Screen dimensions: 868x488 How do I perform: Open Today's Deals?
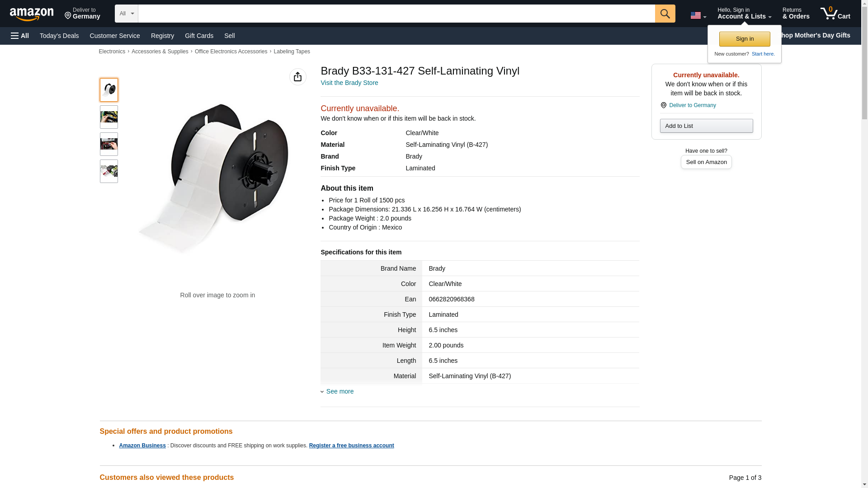tap(59, 36)
